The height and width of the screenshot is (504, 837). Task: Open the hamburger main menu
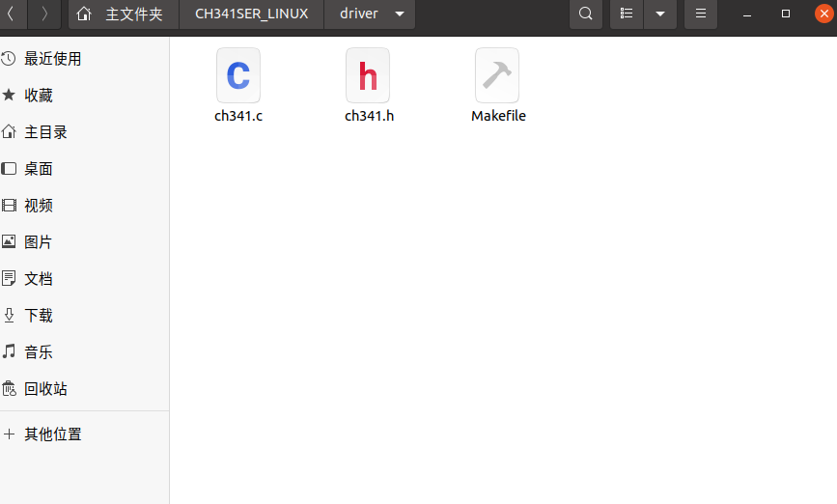pos(701,14)
